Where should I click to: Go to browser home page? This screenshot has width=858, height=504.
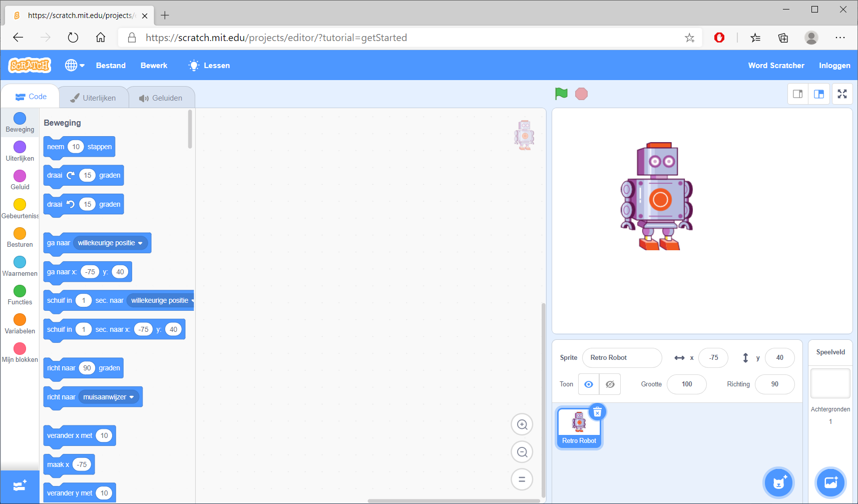coord(101,38)
